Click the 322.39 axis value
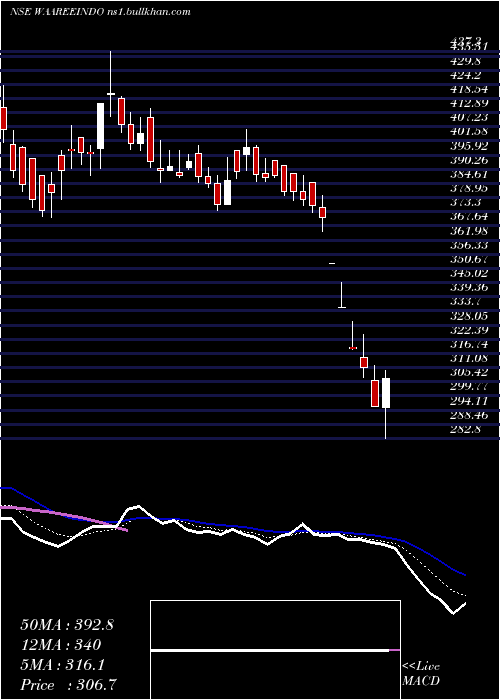 tap(471, 330)
